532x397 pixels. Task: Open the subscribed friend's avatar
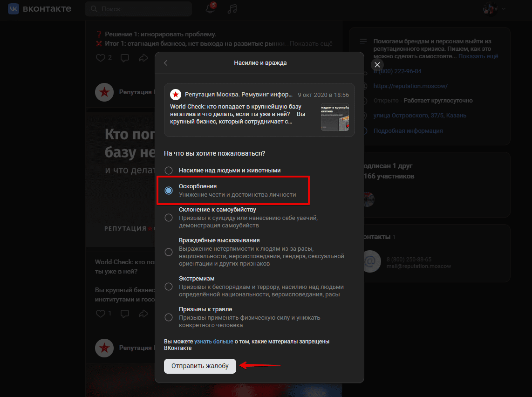(x=368, y=199)
